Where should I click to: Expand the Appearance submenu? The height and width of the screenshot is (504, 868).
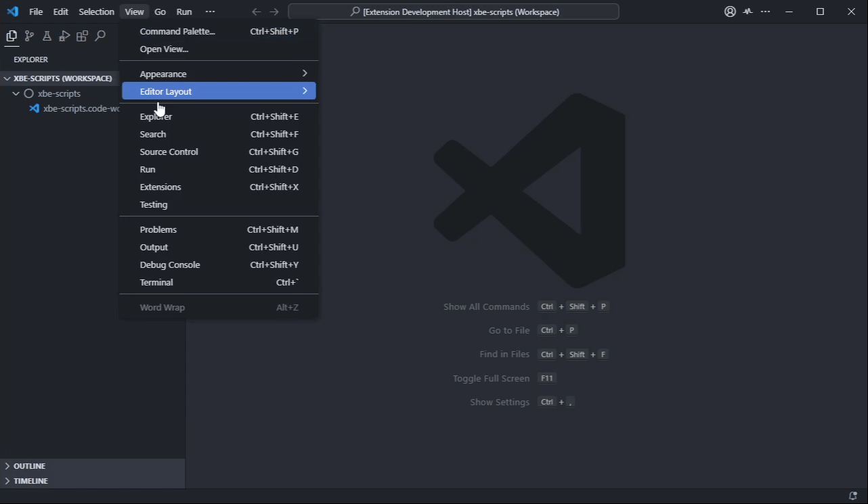point(219,74)
